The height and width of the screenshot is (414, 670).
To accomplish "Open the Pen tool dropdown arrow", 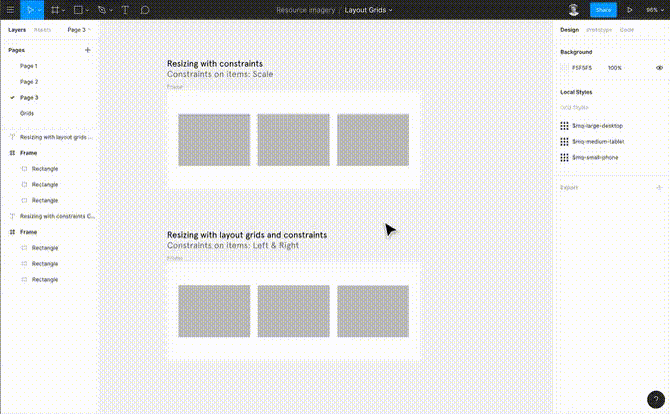I will click(x=111, y=10).
